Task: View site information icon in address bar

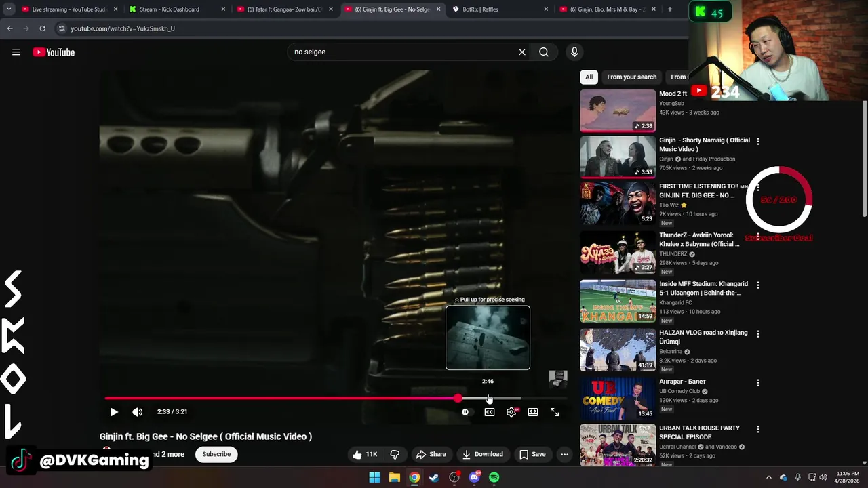Action: [62, 28]
